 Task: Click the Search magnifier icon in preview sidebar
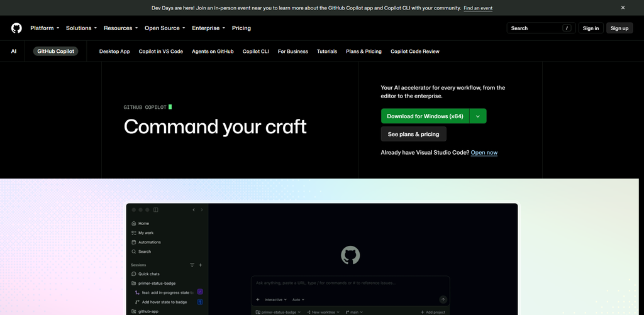click(x=133, y=251)
